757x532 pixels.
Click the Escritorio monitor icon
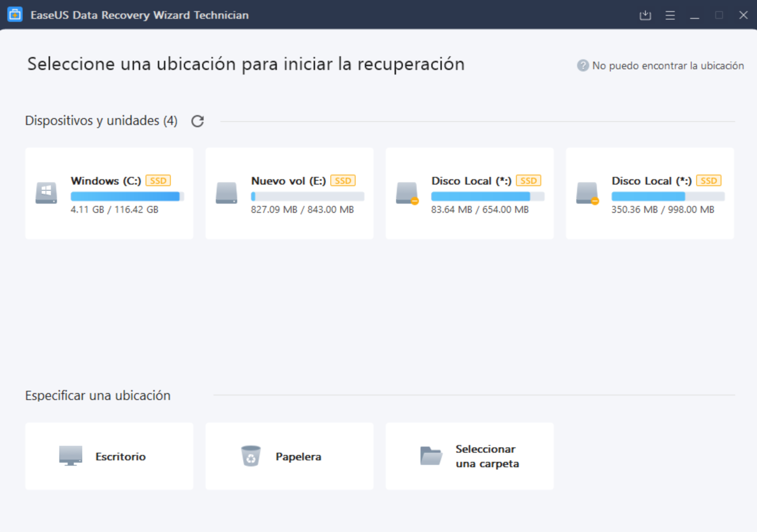pos(71,456)
